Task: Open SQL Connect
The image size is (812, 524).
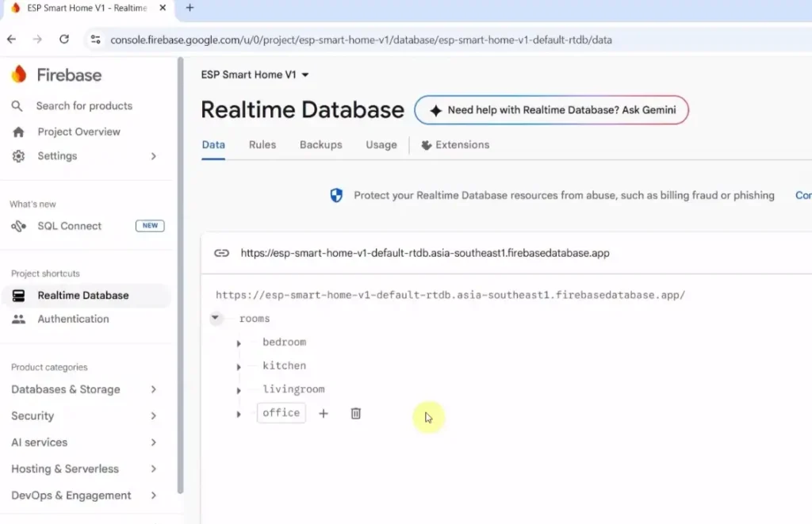Action: (70, 226)
